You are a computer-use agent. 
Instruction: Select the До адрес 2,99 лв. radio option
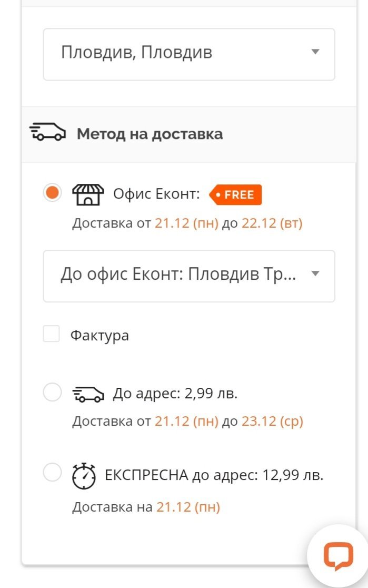pos(52,392)
